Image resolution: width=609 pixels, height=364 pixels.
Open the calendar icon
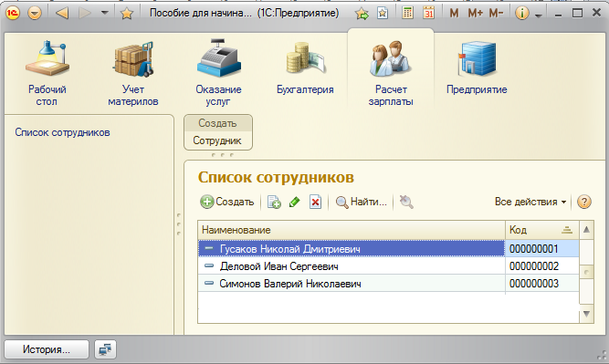(428, 13)
